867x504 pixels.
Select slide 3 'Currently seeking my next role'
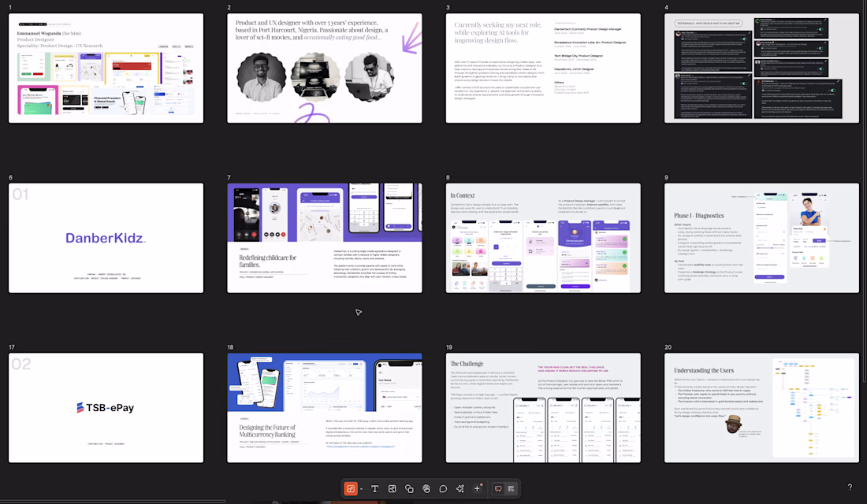point(544,68)
